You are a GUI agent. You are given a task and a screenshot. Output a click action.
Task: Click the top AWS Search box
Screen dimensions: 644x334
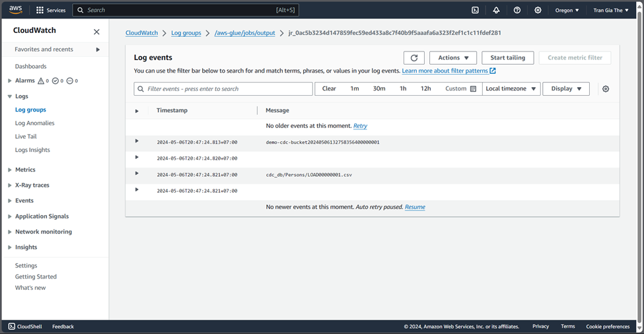186,11
